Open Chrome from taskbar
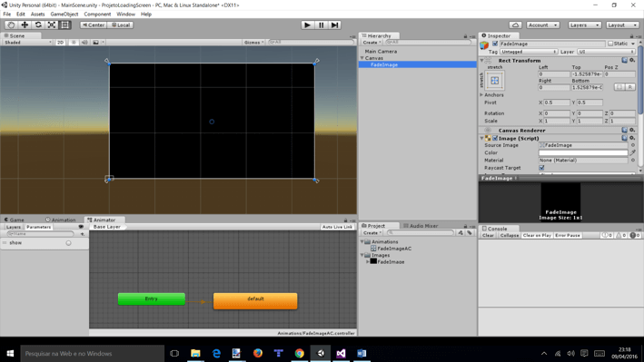644x362 pixels. tap(300, 354)
